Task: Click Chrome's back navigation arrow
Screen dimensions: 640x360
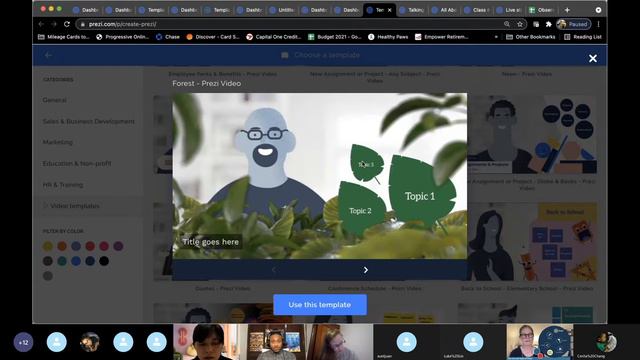Action: 41,24
